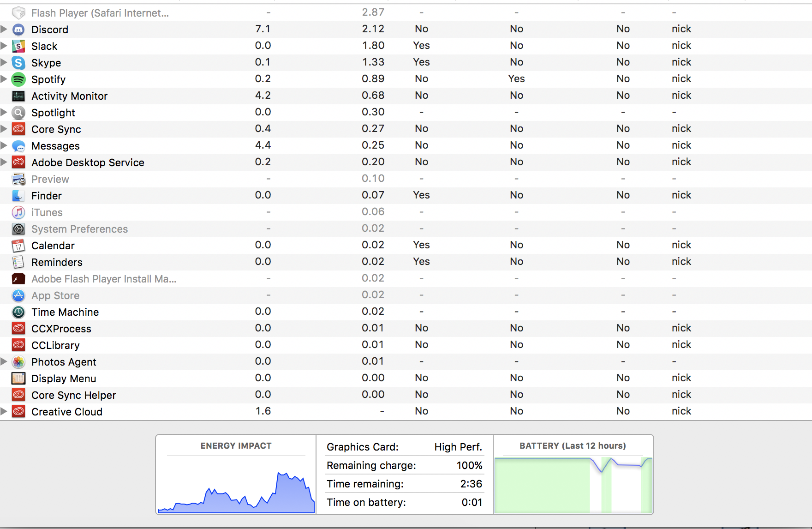Click the Spotlight magnifier icon

coord(18,113)
